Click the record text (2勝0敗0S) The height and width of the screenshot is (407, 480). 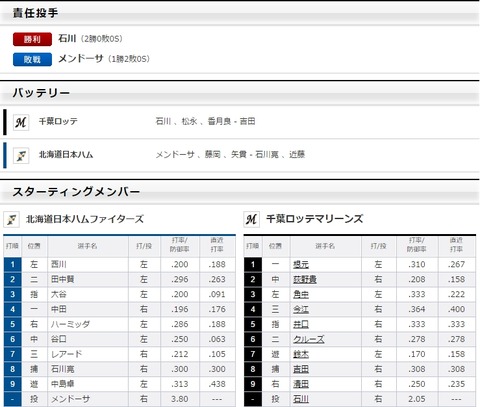click(101, 39)
